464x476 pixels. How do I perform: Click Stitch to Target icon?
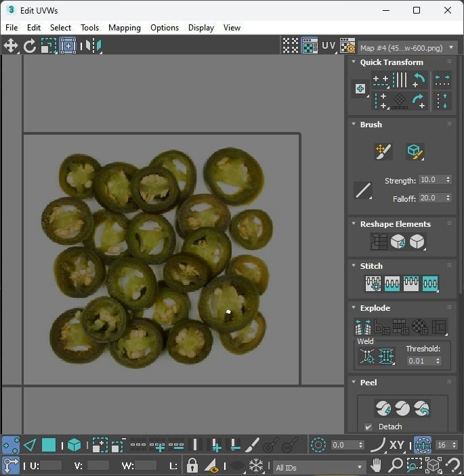click(373, 284)
